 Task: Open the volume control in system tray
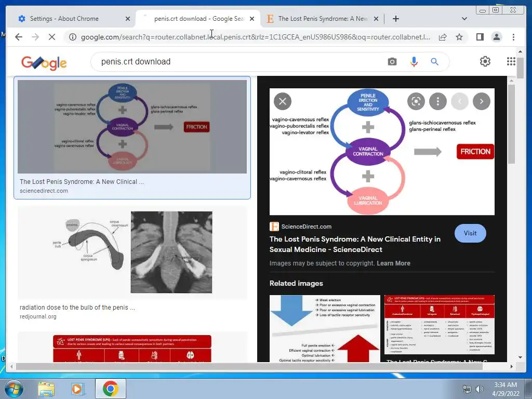coord(480,389)
